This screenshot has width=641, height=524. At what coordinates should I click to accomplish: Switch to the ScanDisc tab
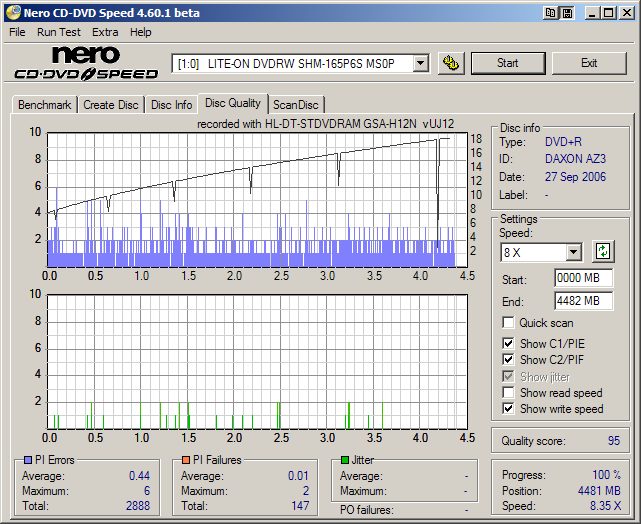tap(296, 105)
